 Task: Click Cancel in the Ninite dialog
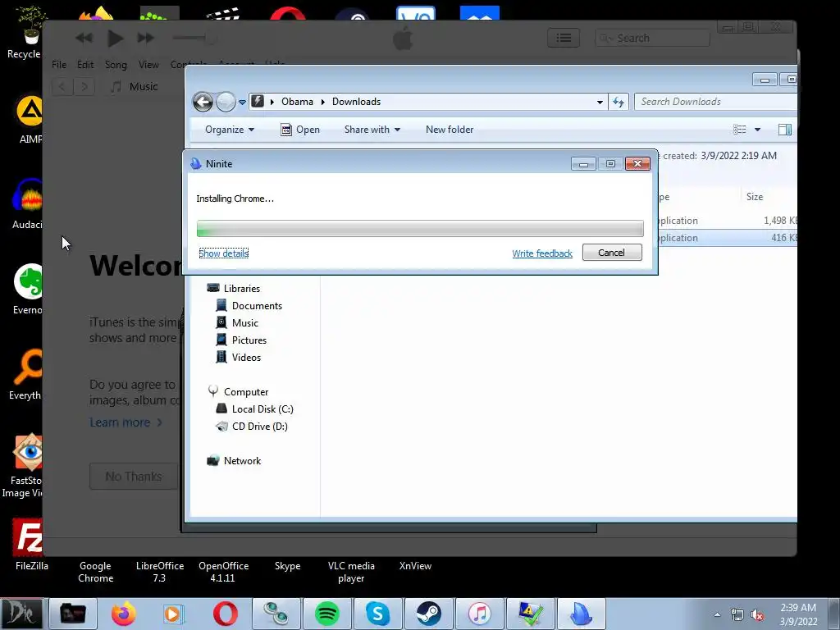[612, 253]
